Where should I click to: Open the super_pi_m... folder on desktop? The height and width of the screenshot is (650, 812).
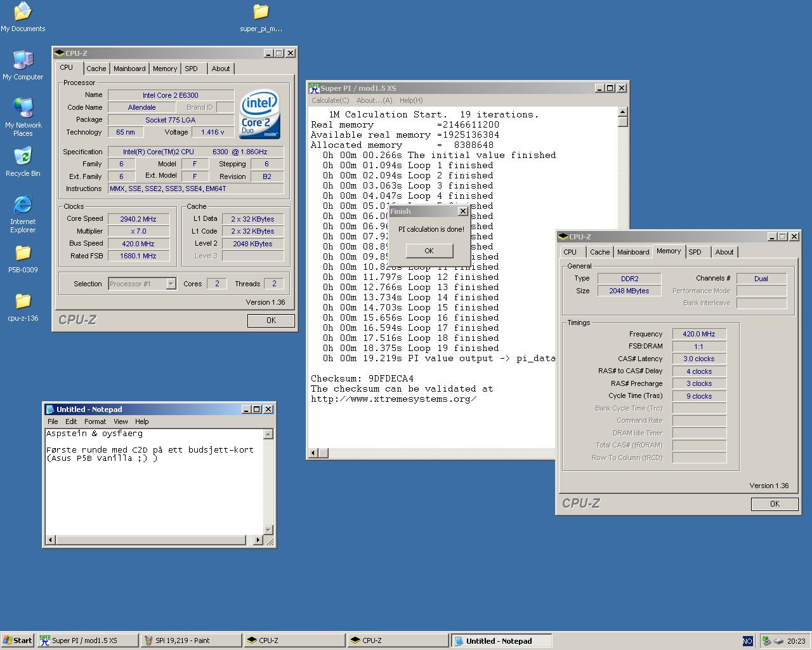pos(261,17)
